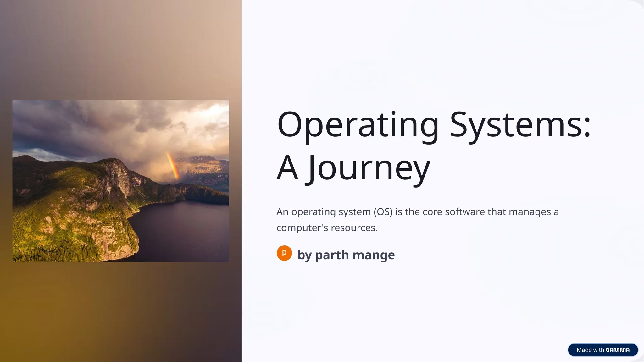Screen dimensions: 644x362
Task: Click the orange 'p' author avatar
Action: 284,253
